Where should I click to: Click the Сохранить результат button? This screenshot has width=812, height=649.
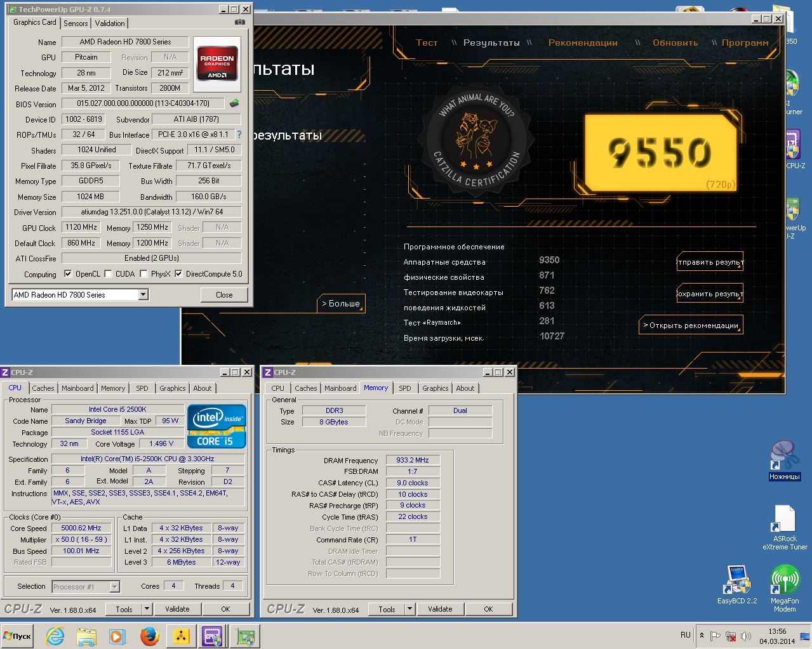tap(710, 294)
